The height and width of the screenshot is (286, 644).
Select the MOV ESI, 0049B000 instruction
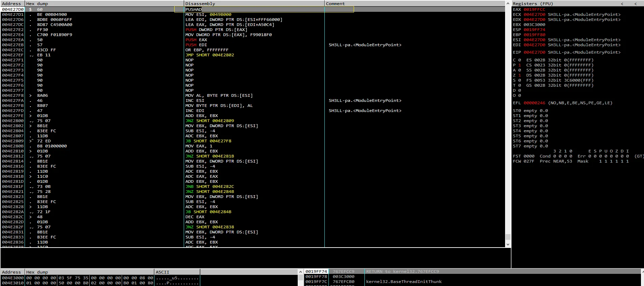coord(208,15)
